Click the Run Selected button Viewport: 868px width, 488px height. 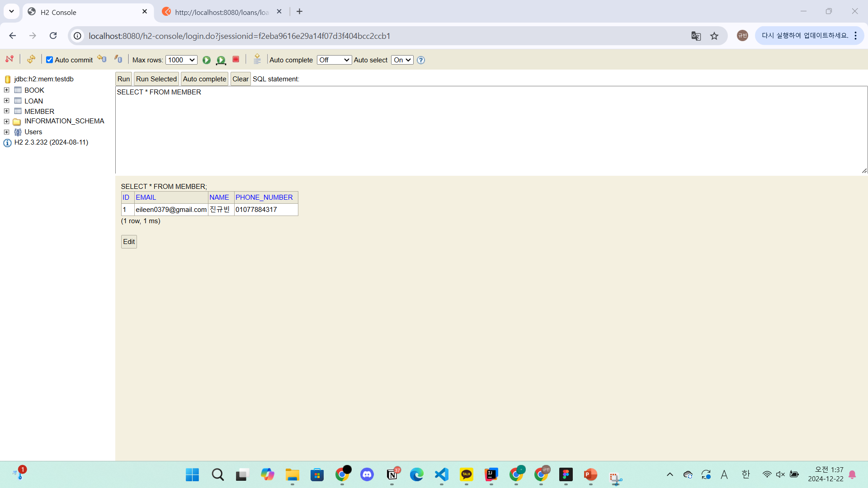click(156, 79)
